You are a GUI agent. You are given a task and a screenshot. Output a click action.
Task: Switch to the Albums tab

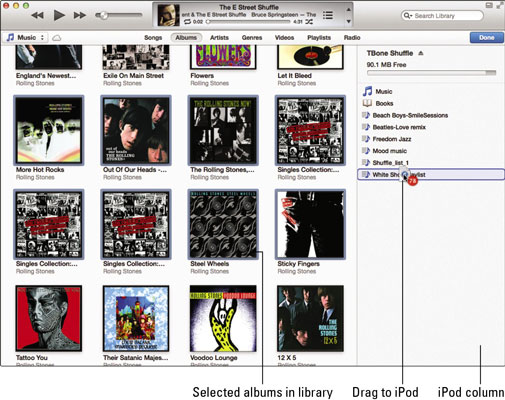click(186, 38)
